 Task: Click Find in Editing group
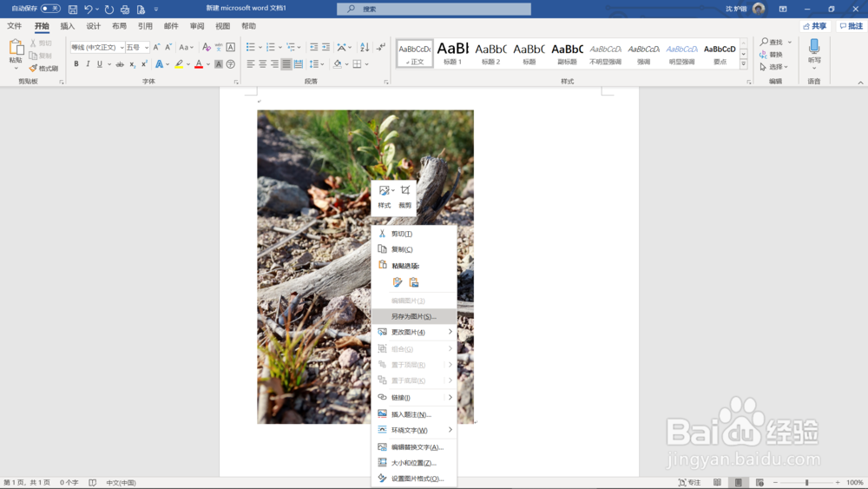coord(772,42)
